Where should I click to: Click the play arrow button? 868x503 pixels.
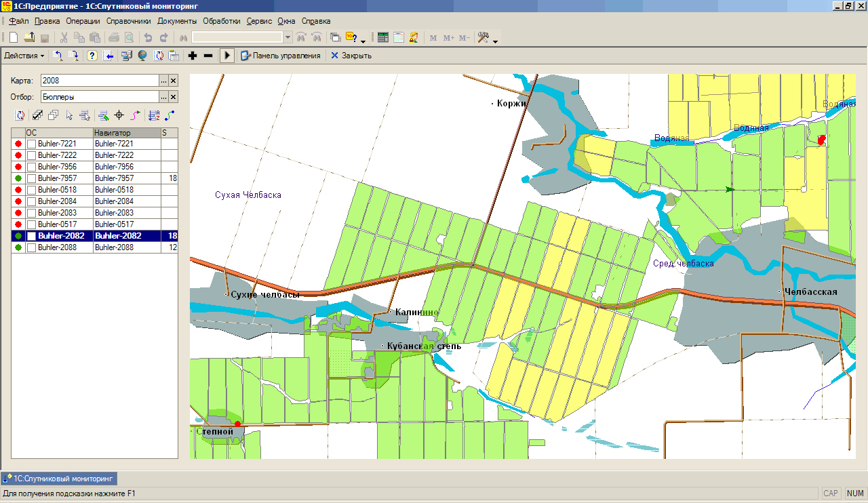tap(227, 56)
